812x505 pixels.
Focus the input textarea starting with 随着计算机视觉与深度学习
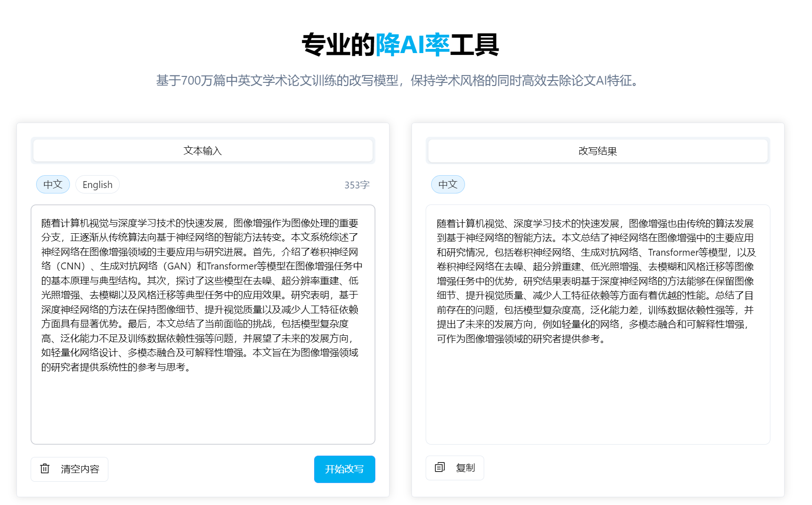(x=203, y=324)
